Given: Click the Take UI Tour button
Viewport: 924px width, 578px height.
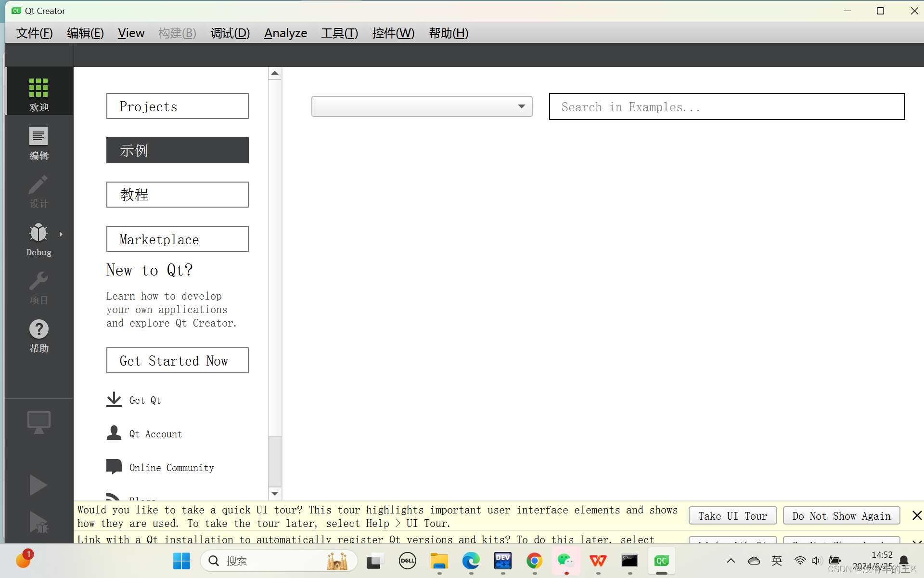Looking at the screenshot, I should (732, 516).
